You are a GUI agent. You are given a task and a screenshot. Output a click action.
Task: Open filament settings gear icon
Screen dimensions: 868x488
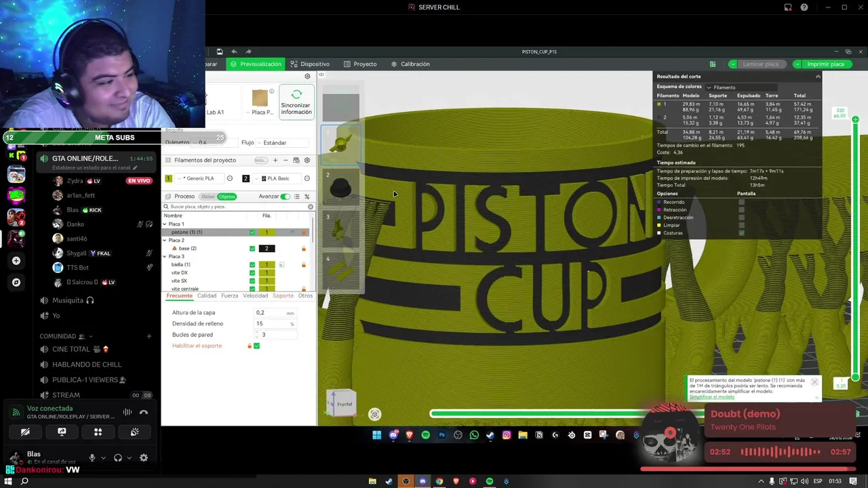(x=307, y=160)
